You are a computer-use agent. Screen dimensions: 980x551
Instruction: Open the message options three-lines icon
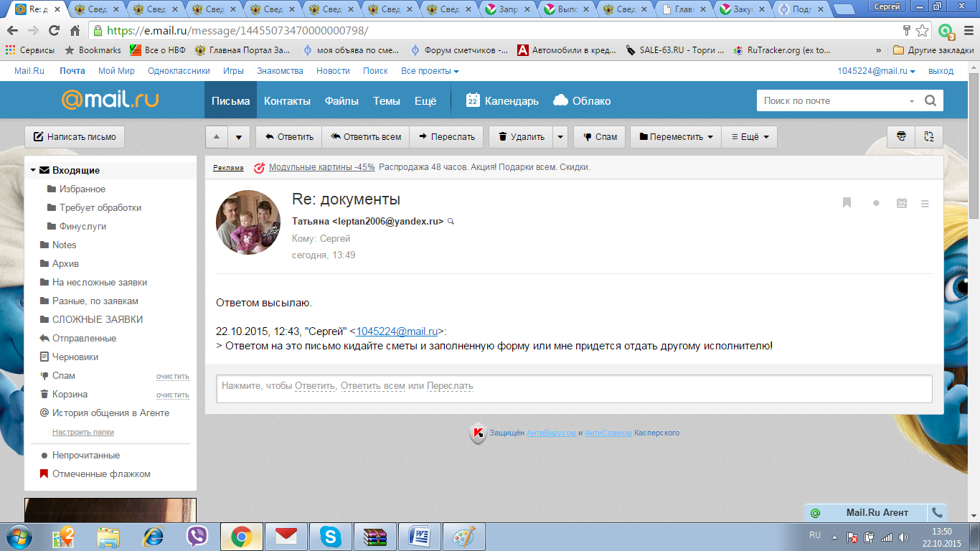[925, 204]
